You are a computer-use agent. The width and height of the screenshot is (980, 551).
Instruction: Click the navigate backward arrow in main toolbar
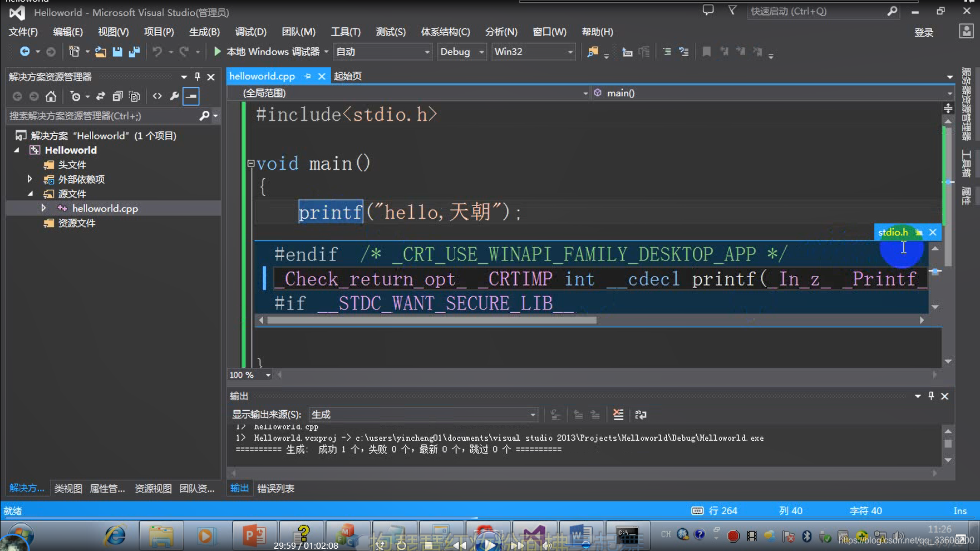point(24,52)
